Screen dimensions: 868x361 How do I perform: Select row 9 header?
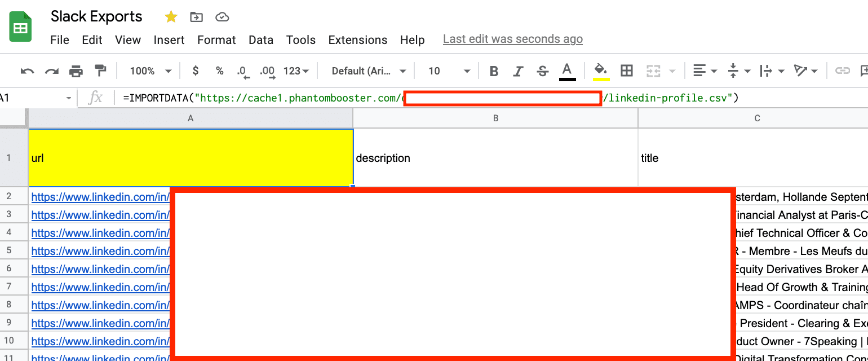tap(14, 323)
